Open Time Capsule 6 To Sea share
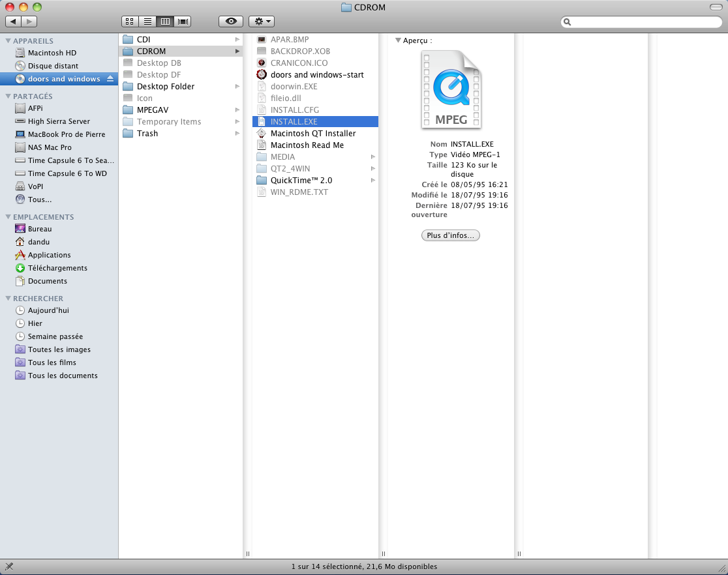This screenshot has height=575, width=728. click(x=59, y=160)
